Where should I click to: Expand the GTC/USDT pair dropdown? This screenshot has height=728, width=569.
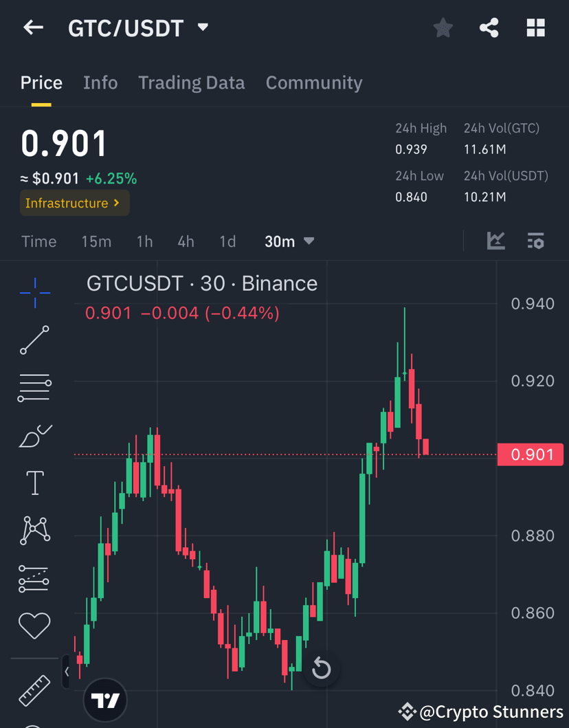(202, 27)
